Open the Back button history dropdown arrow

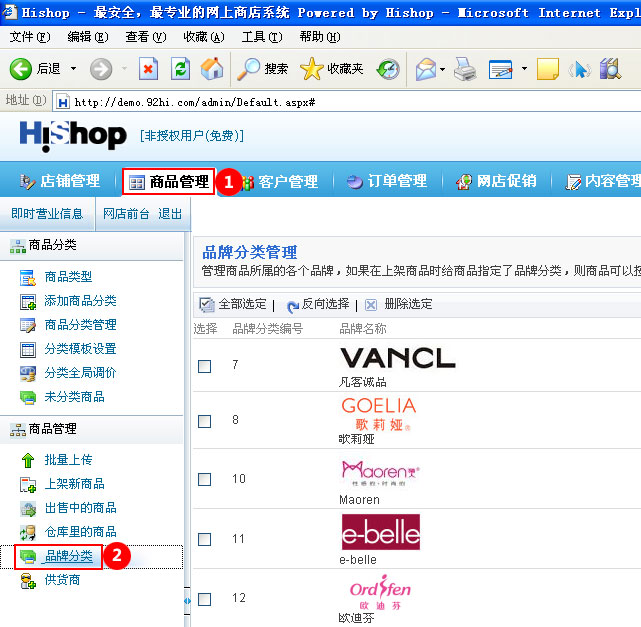click(74, 69)
